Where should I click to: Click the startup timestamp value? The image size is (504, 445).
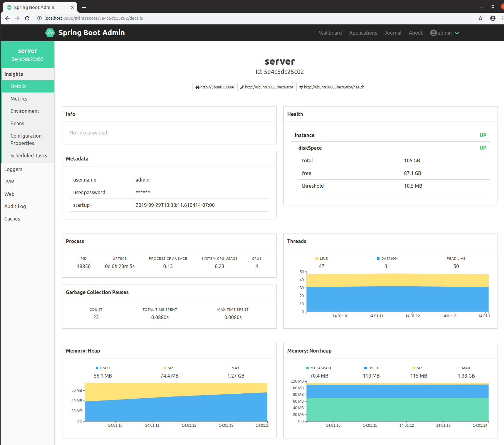click(175, 205)
